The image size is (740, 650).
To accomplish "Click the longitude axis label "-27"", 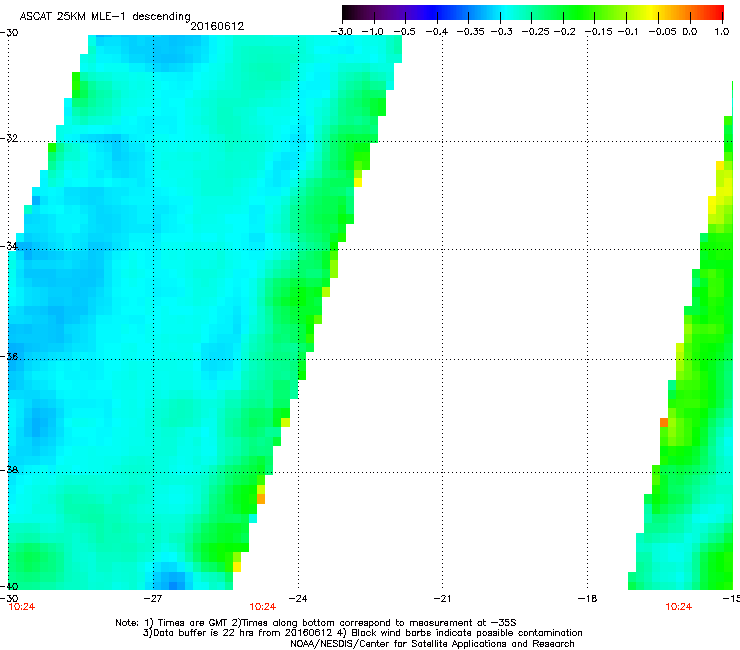I will click(x=152, y=599).
